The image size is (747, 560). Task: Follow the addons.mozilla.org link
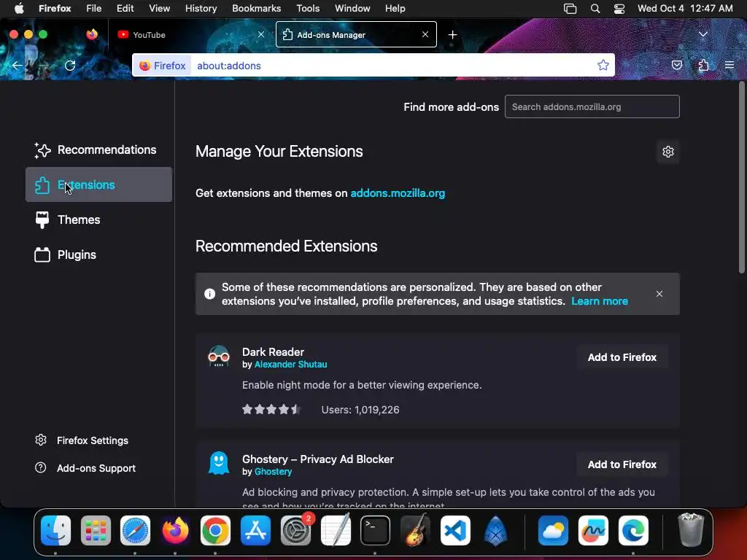coord(398,192)
